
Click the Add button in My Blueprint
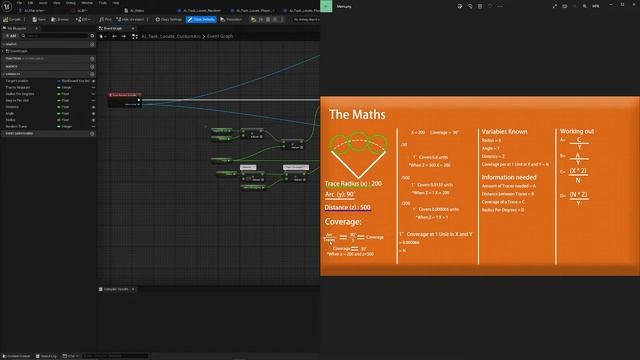point(11,36)
